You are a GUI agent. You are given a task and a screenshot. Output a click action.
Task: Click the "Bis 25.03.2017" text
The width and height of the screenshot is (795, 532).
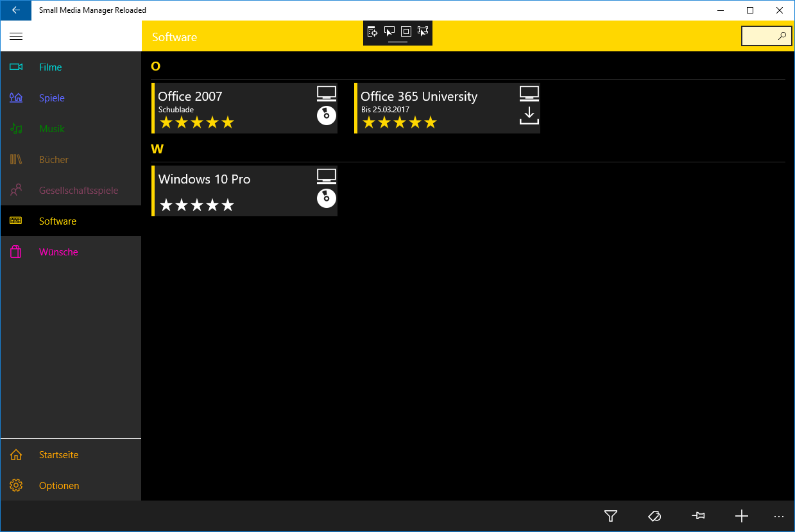click(385, 110)
